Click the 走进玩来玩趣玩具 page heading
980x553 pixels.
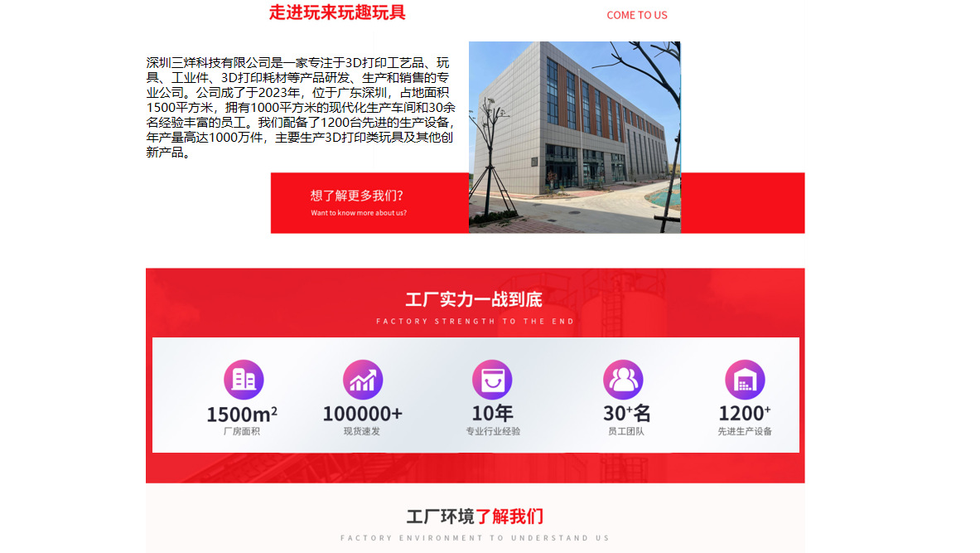coord(337,13)
